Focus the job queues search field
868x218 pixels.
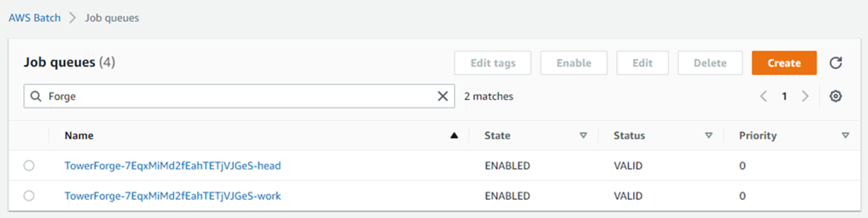pyautogui.click(x=239, y=96)
